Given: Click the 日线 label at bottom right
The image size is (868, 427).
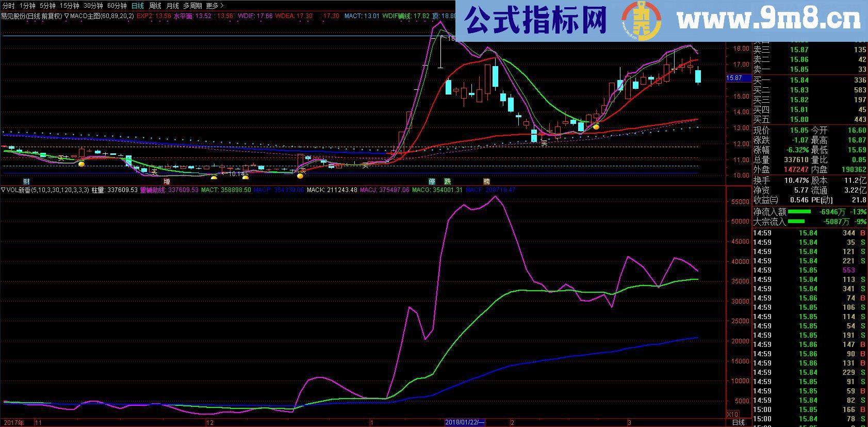Looking at the screenshot, I should tap(739, 423).
